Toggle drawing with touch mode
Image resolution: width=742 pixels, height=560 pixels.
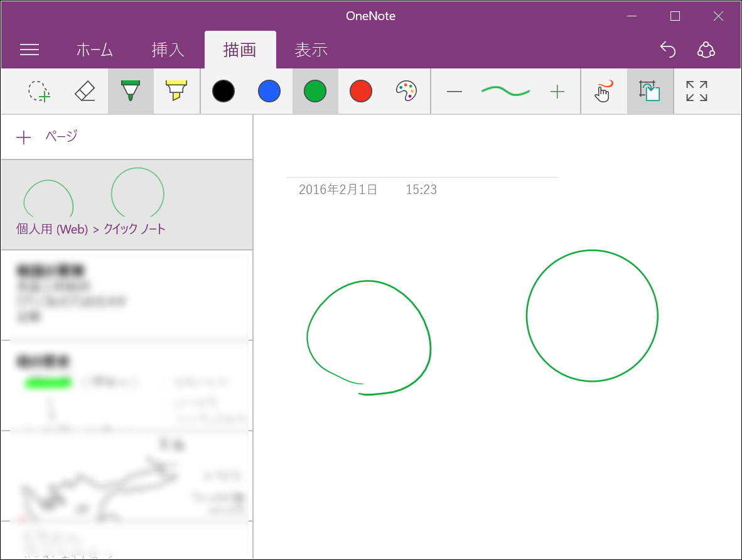(x=603, y=91)
